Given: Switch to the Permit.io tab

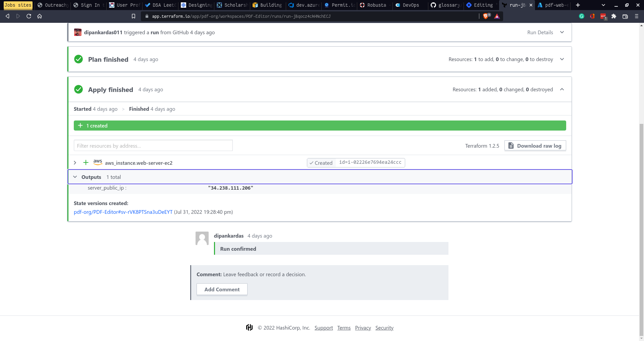Looking at the screenshot, I should tap(339, 5).
